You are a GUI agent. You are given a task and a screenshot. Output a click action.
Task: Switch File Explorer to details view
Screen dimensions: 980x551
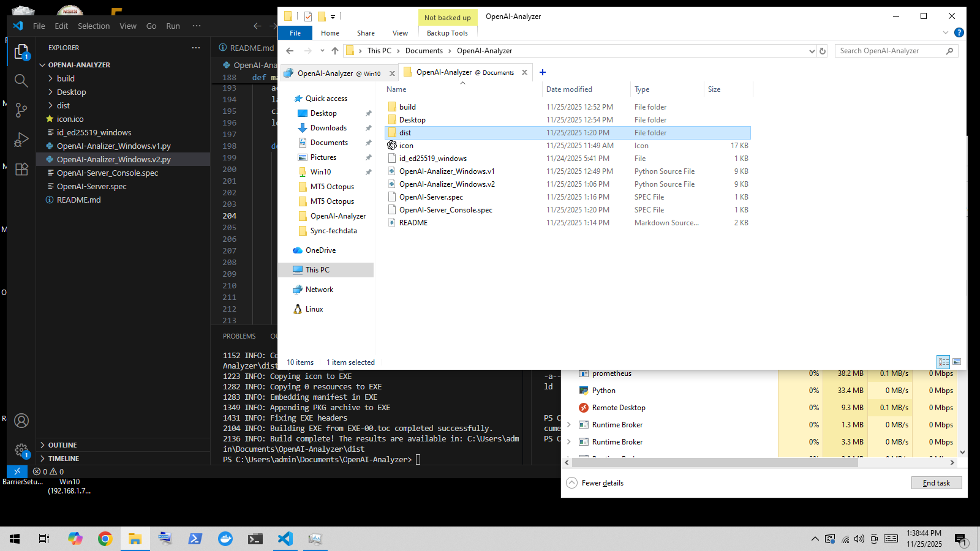(943, 362)
